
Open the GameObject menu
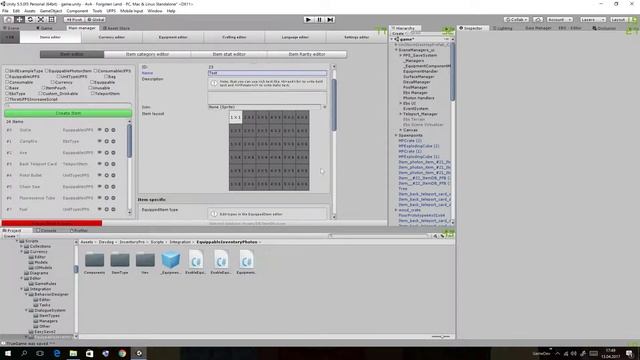click(51, 11)
